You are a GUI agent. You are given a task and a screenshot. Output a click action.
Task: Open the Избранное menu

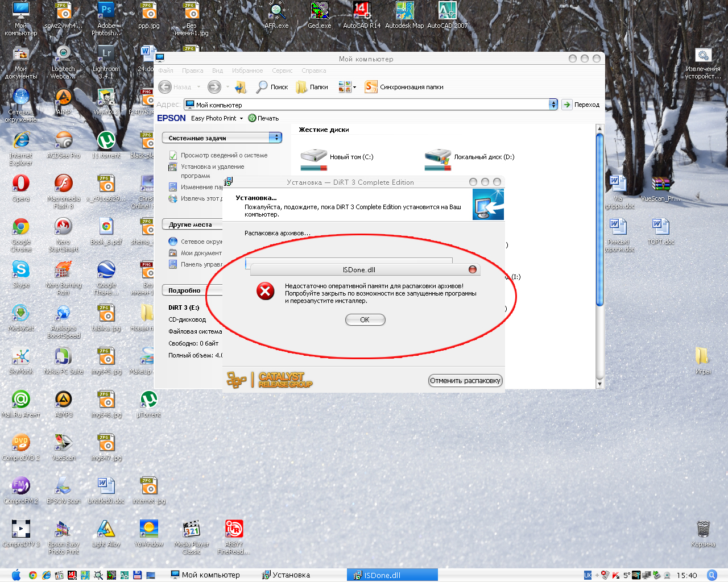[247, 70]
